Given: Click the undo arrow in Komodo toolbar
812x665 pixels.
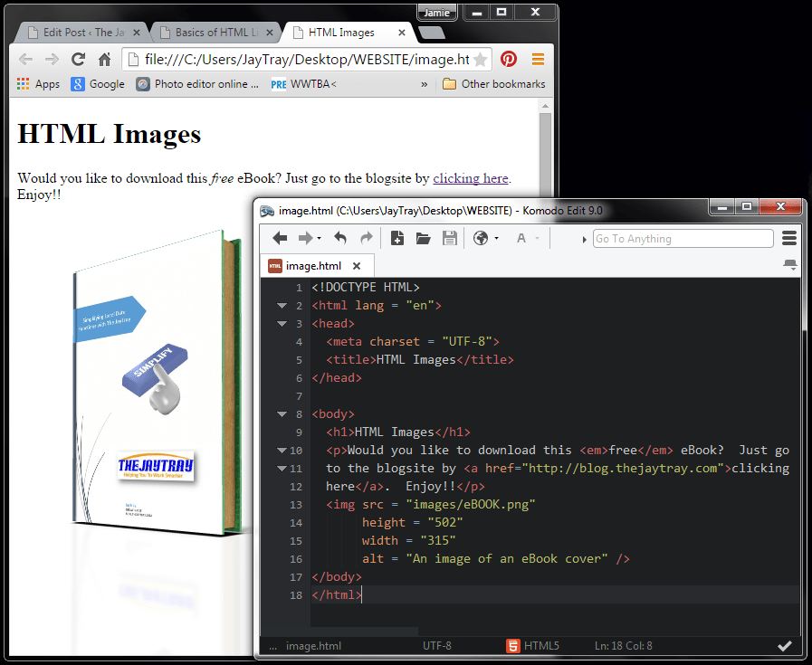Looking at the screenshot, I should point(340,239).
